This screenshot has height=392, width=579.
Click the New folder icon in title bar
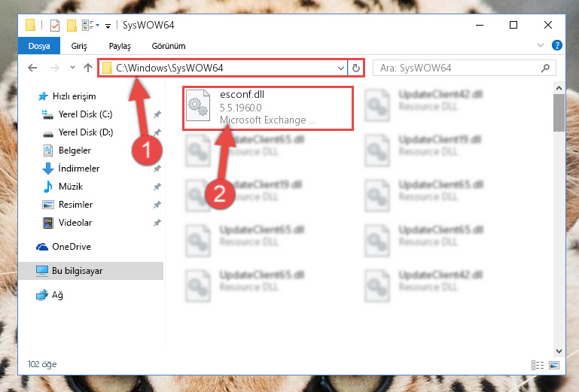72,26
